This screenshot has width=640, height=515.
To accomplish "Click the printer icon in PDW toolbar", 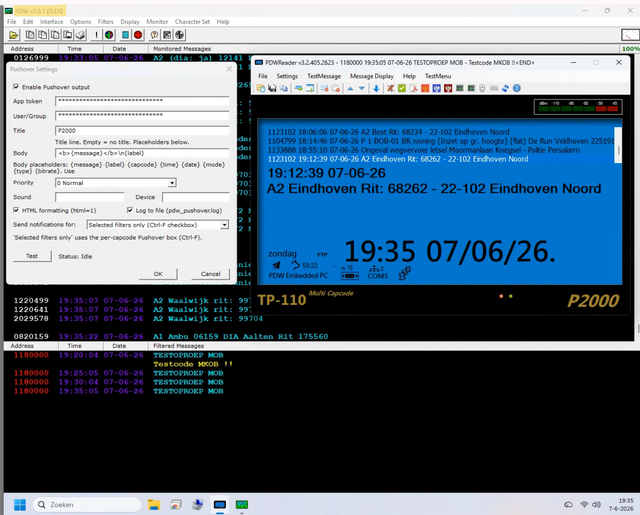I will 80,35.
